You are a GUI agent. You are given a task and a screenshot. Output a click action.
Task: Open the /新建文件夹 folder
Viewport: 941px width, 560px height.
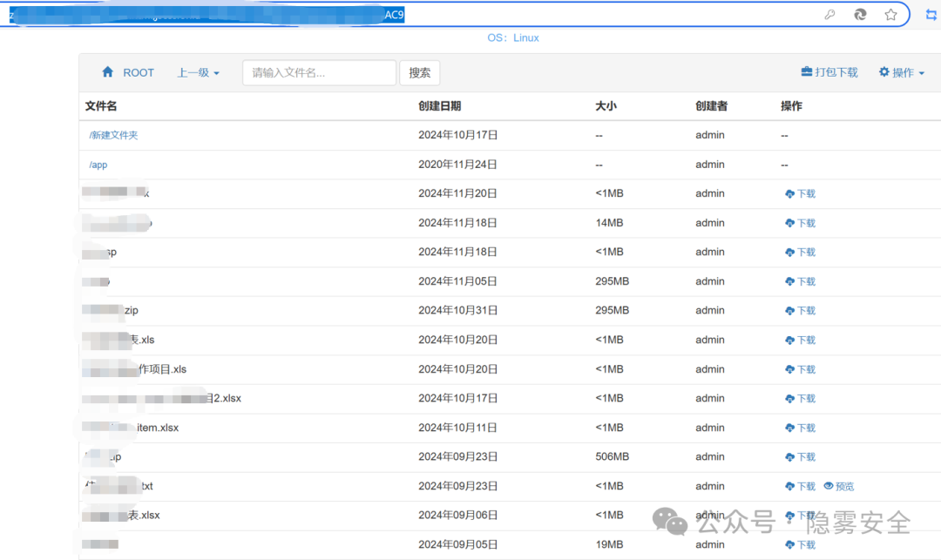pos(113,135)
